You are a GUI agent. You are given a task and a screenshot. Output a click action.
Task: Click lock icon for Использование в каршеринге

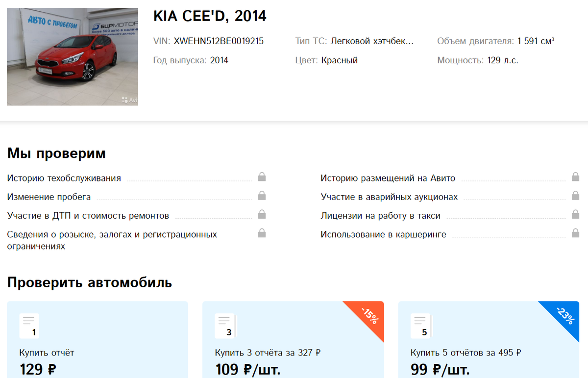pos(575,232)
